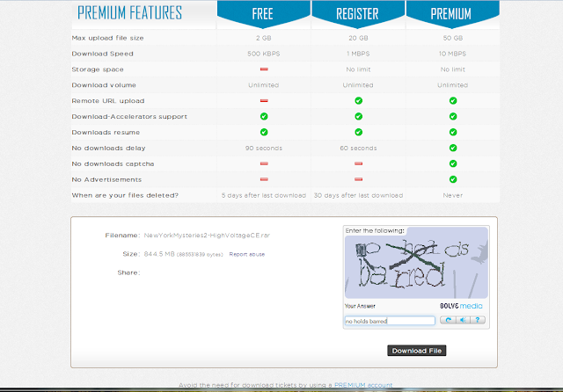This screenshot has width=563, height=392.
Task: Click 'When are your files deleted?' label
Action: click(x=125, y=195)
